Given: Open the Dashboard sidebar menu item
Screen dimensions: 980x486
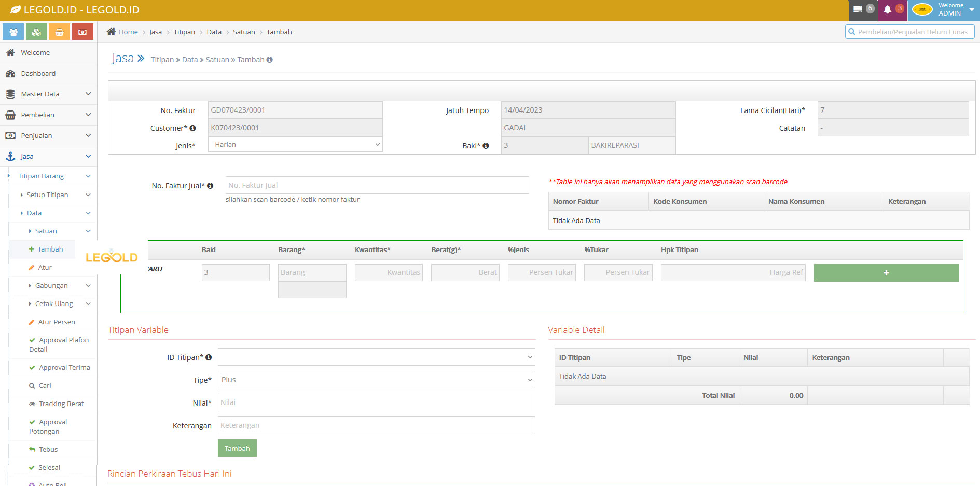Looking at the screenshot, I should point(37,73).
